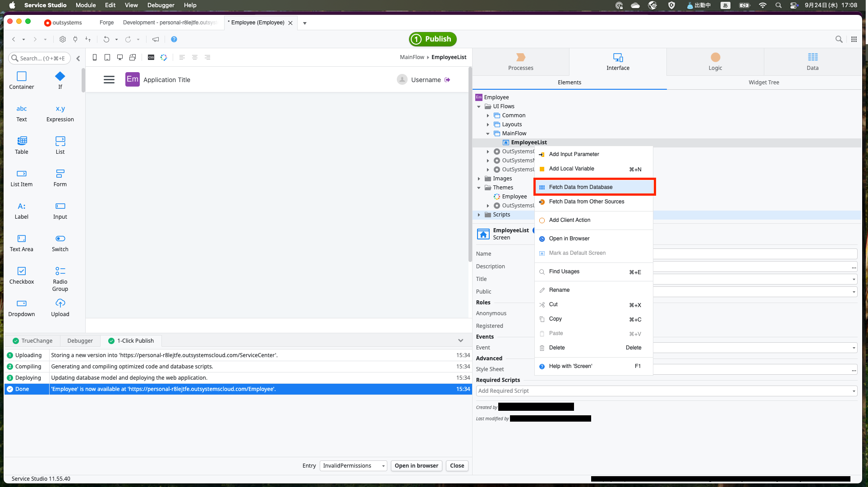Open the Entry InvalidPermissions dropdown
868x487 pixels.
pos(353,466)
